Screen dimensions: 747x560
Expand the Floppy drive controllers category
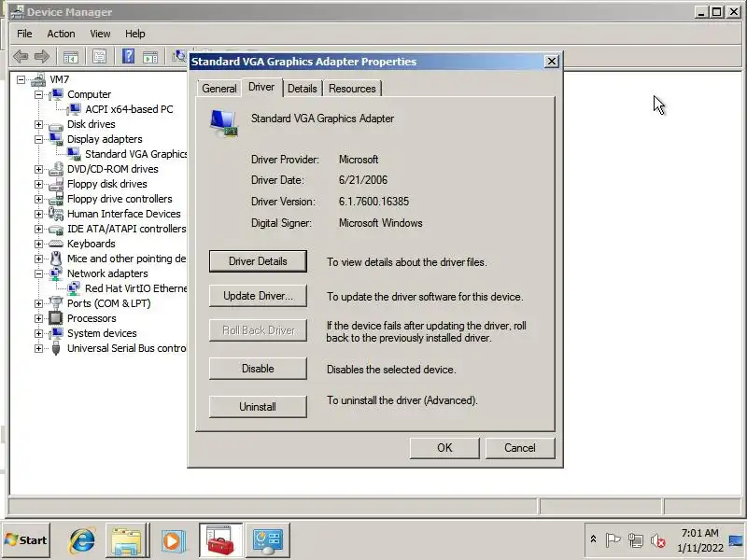coord(38,199)
